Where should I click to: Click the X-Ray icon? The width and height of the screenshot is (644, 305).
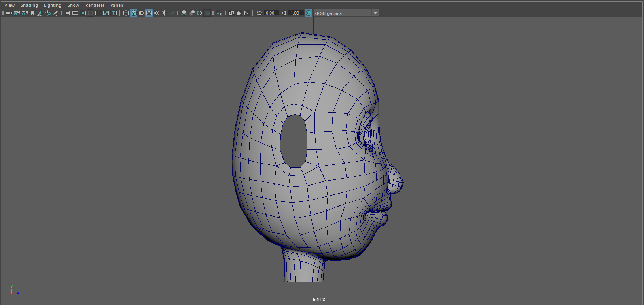(x=231, y=13)
